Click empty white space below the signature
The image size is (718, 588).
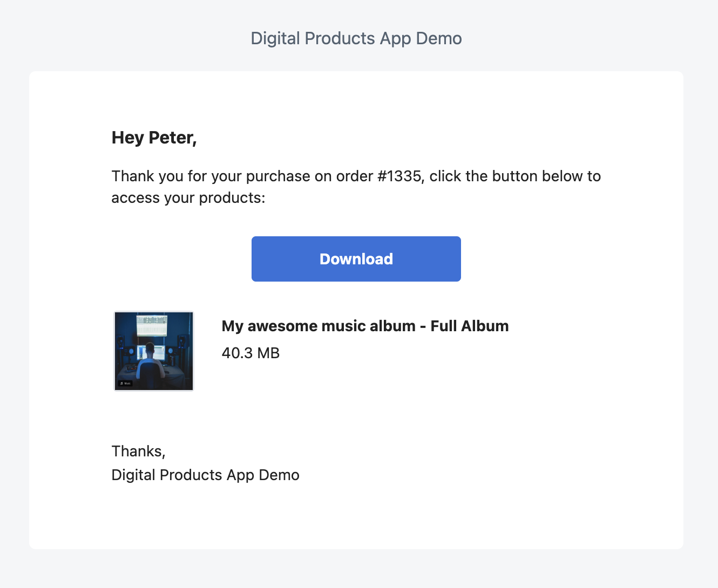point(356,518)
